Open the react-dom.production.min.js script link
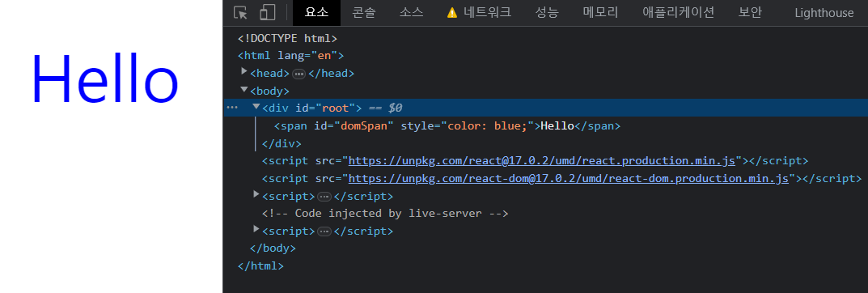This screenshot has width=868, height=293. point(568,179)
